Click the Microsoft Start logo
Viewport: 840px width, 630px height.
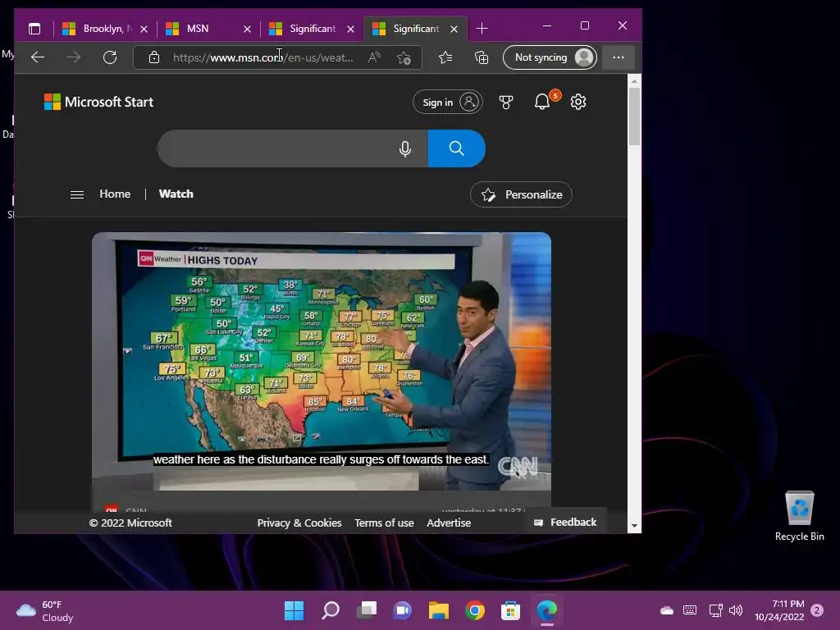click(98, 102)
